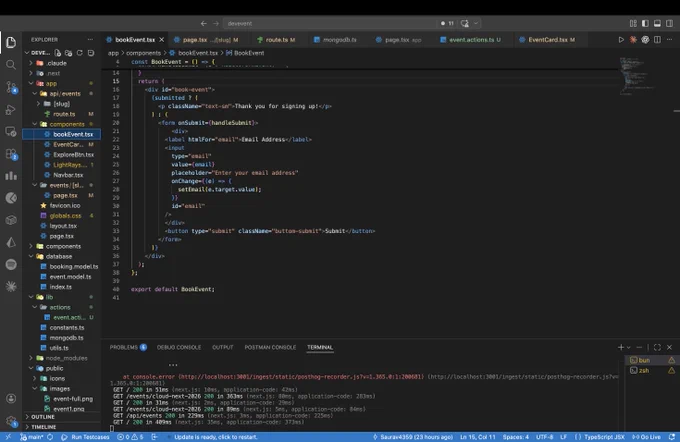Open Manage gear settings icon
680x442 pixels.
pos(11,421)
